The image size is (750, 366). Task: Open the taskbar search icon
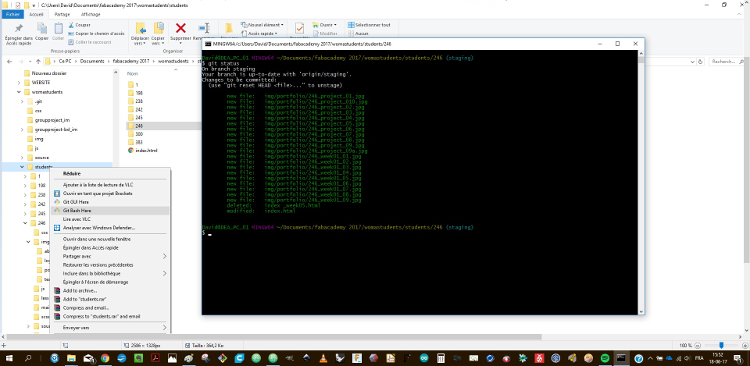[x=27, y=357]
